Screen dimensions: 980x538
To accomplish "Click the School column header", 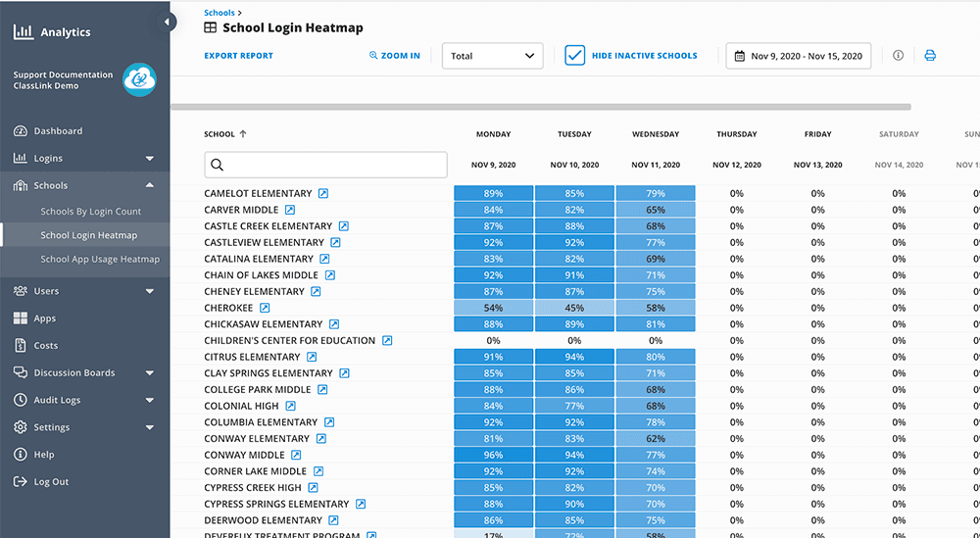I will pos(220,133).
